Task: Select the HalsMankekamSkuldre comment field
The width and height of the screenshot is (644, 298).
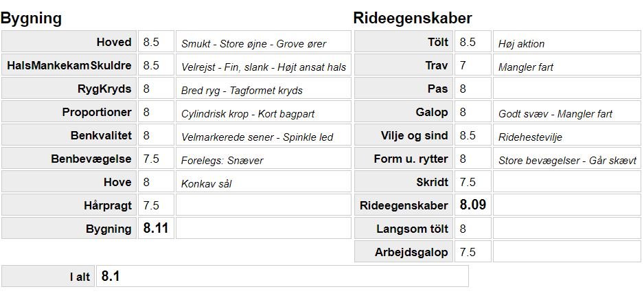Action: point(263,67)
